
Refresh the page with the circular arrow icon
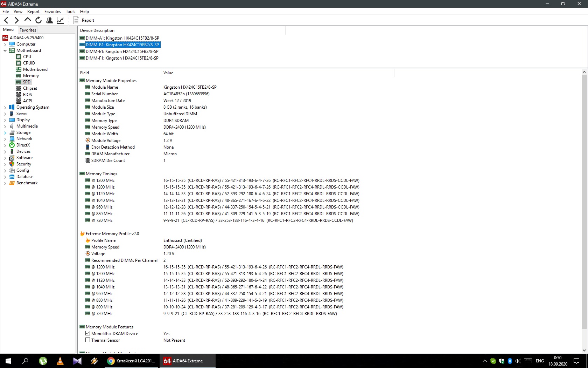[x=38, y=20]
